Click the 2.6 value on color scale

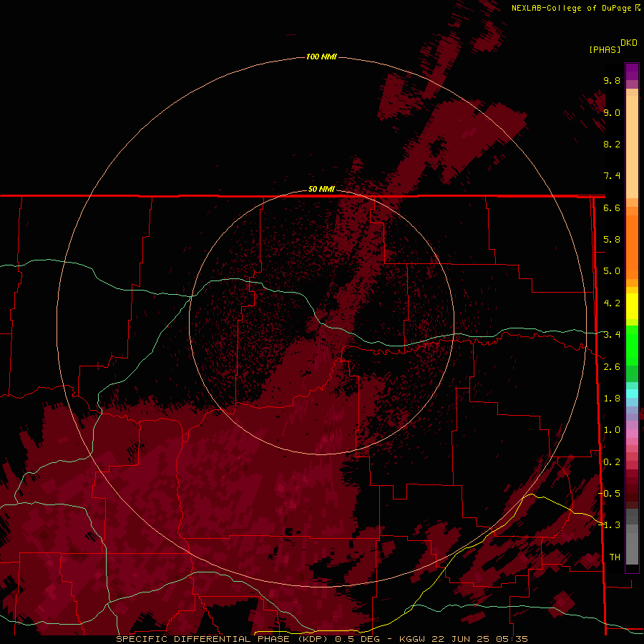coord(612,367)
